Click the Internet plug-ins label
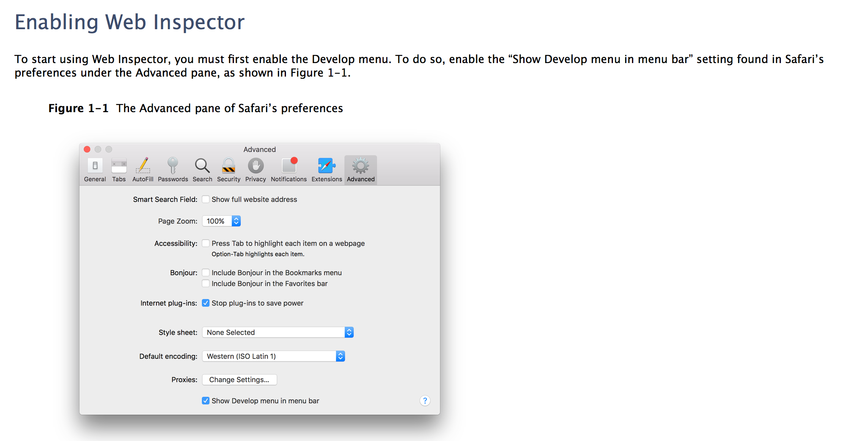This screenshot has width=868, height=441. click(x=169, y=303)
